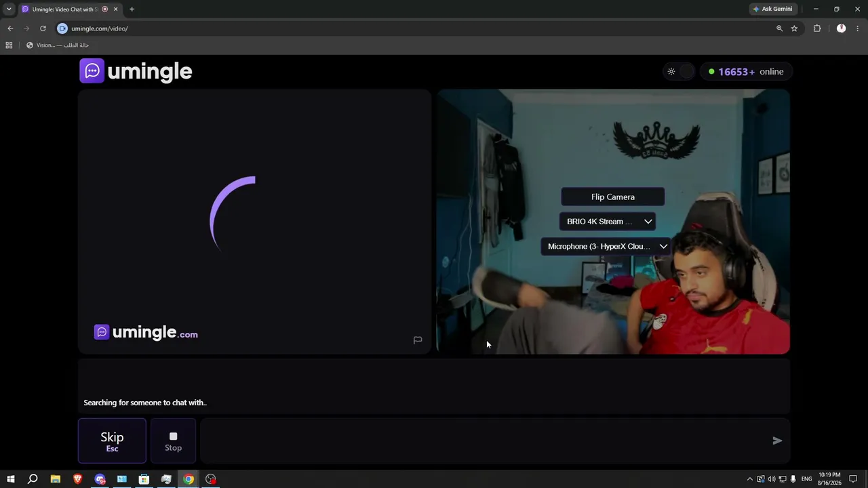
Task: Skip to the next stranger
Action: [x=112, y=441]
